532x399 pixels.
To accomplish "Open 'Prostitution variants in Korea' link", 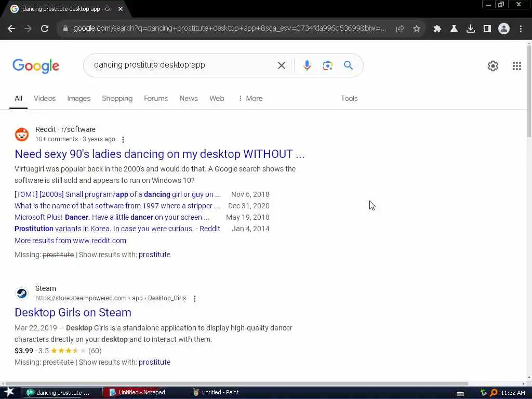I will click(117, 229).
